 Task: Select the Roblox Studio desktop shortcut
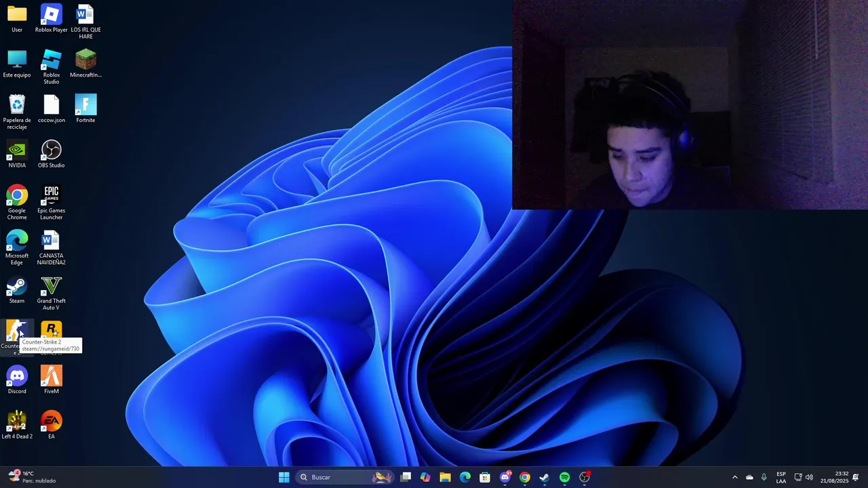pos(52,67)
